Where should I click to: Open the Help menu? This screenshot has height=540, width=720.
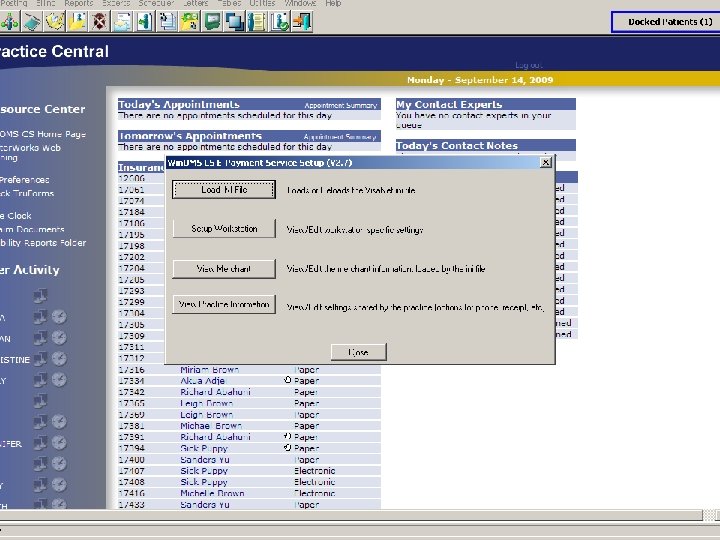point(333,3)
